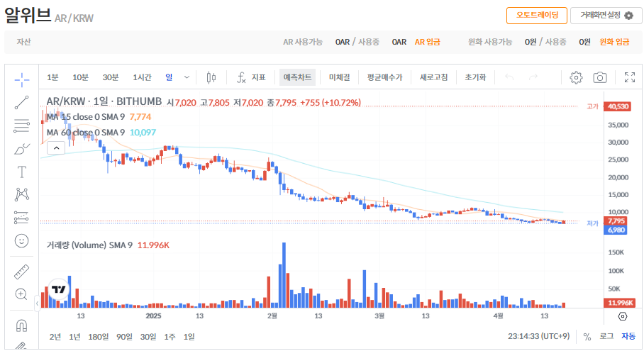Screen dimensions: 644x351
Task: Click the low price label 6,980
Action: point(615,230)
